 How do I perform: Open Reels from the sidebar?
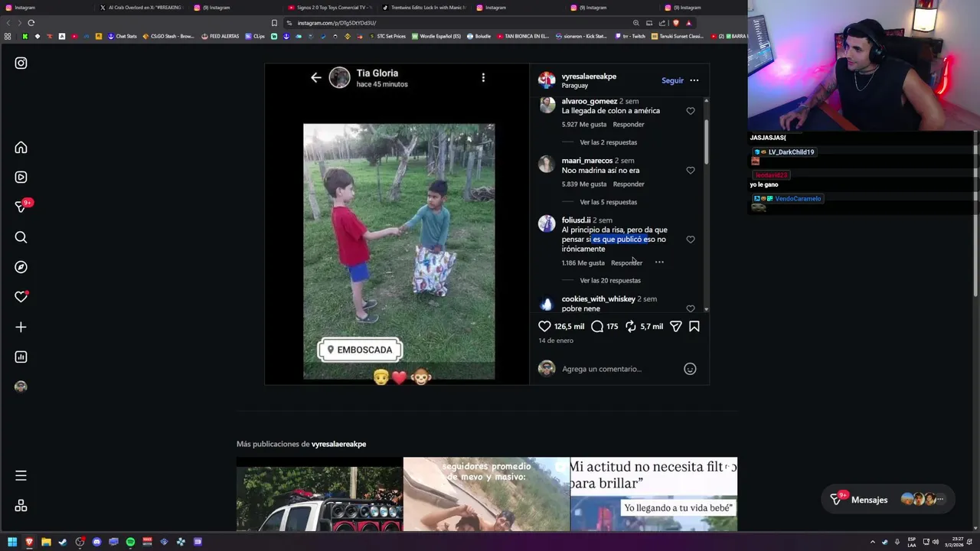click(x=21, y=178)
